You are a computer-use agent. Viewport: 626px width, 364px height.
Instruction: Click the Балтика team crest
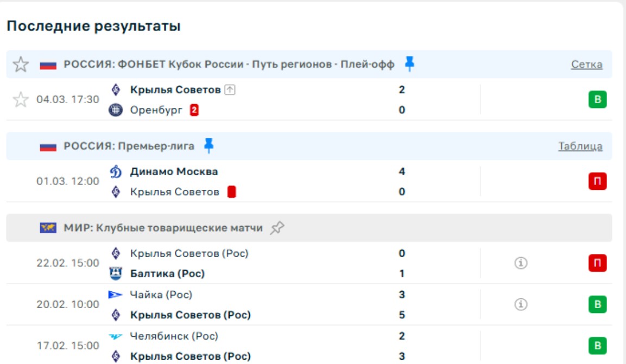116,273
